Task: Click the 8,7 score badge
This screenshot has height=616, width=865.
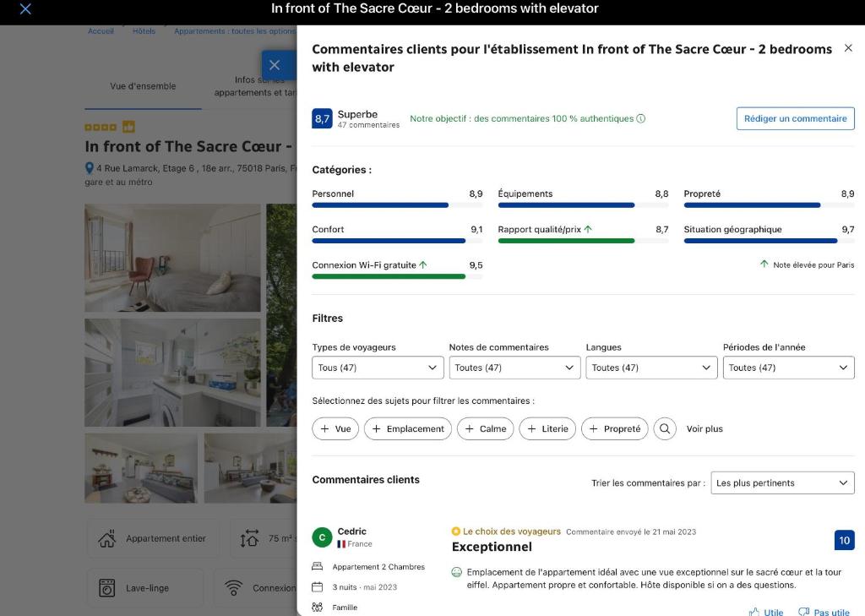Action: [322, 118]
